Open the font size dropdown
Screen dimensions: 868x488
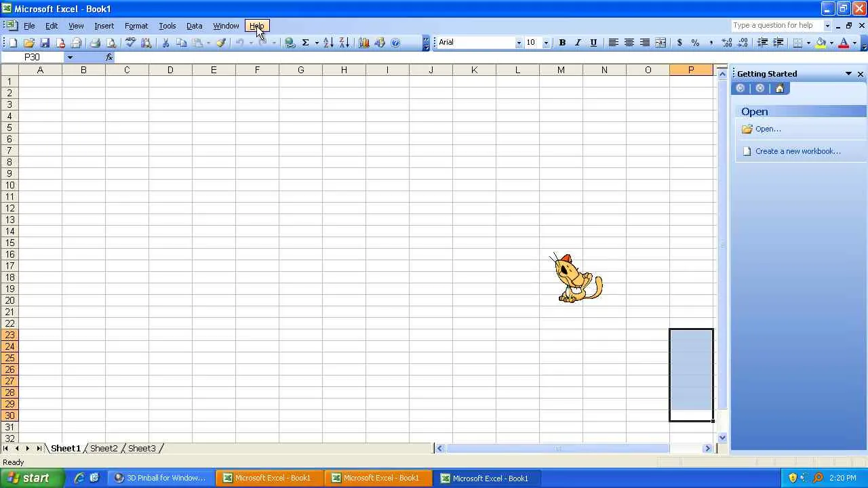pos(546,43)
